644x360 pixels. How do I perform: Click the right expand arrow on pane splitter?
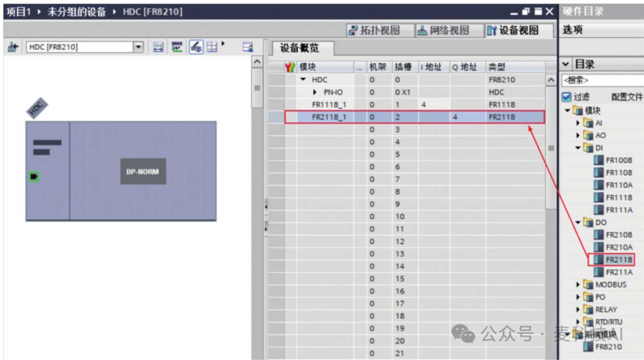[x=266, y=229]
